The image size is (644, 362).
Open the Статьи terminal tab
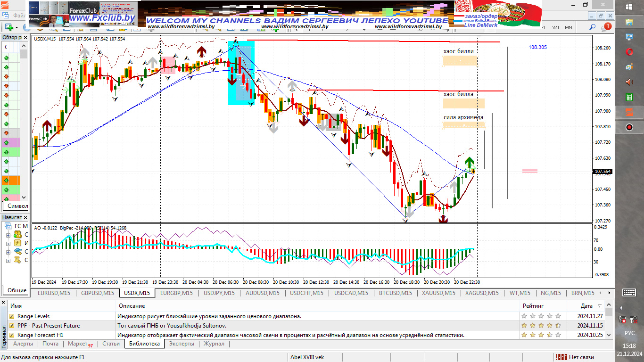click(x=111, y=344)
